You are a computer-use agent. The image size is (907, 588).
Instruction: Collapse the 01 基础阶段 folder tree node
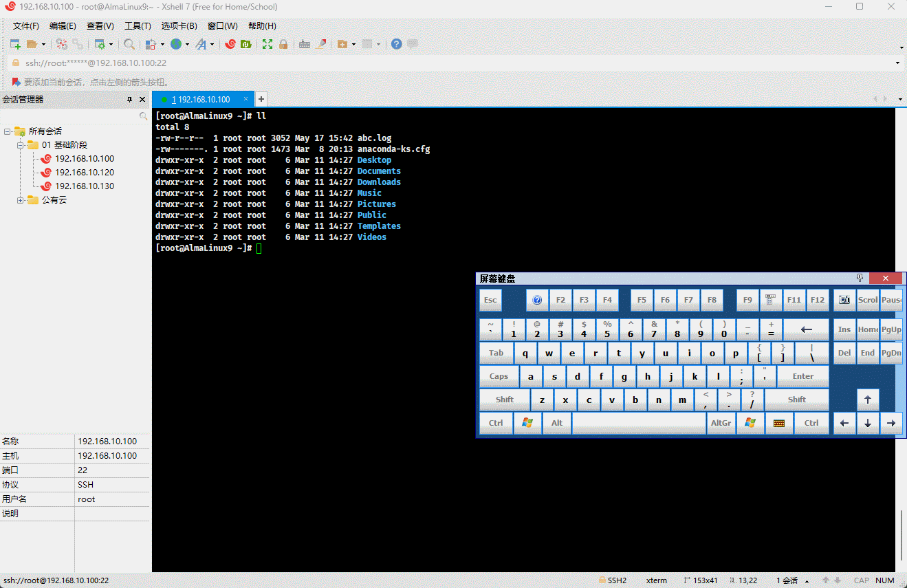pyautogui.click(x=21, y=145)
